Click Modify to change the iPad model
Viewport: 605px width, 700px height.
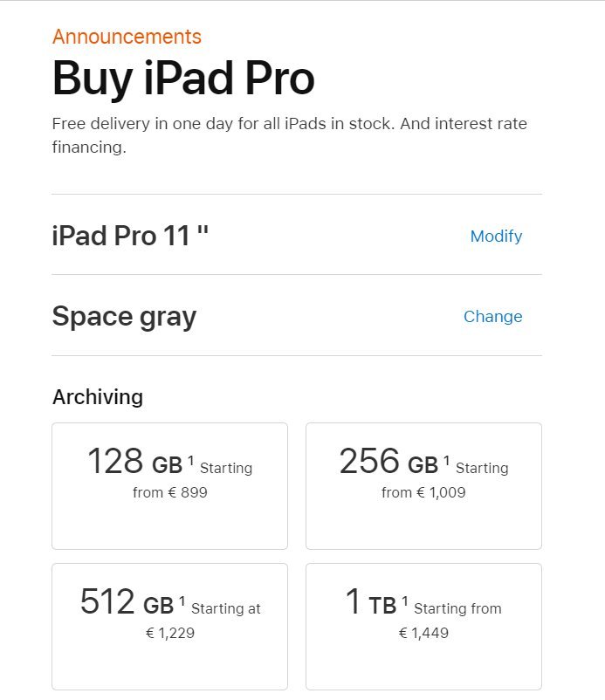(x=496, y=236)
